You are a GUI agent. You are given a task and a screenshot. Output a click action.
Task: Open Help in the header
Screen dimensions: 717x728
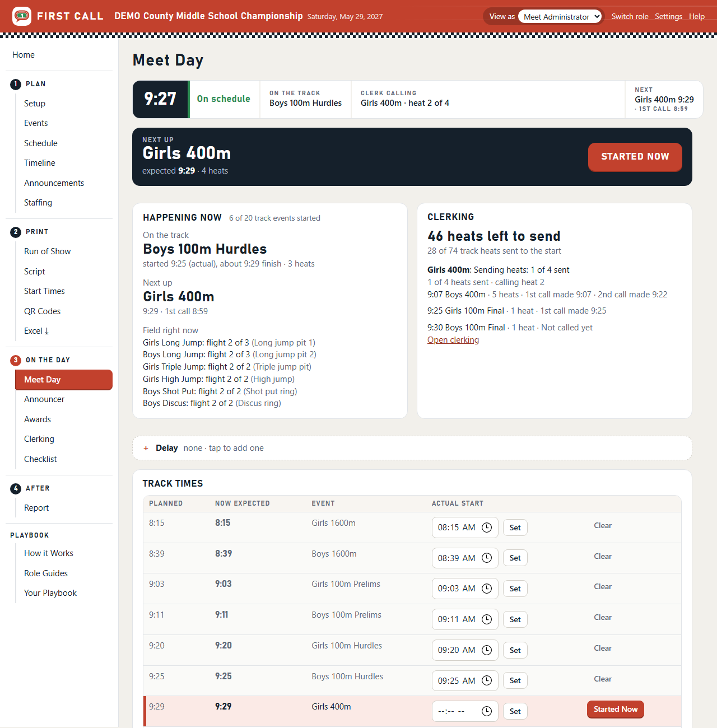point(697,17)
